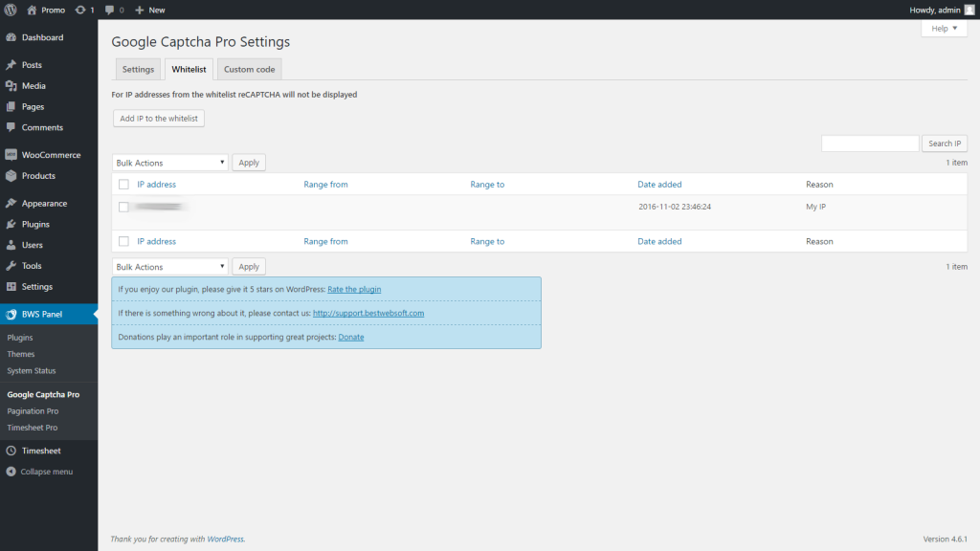Switch to the Custom code tab

[250, 69]
